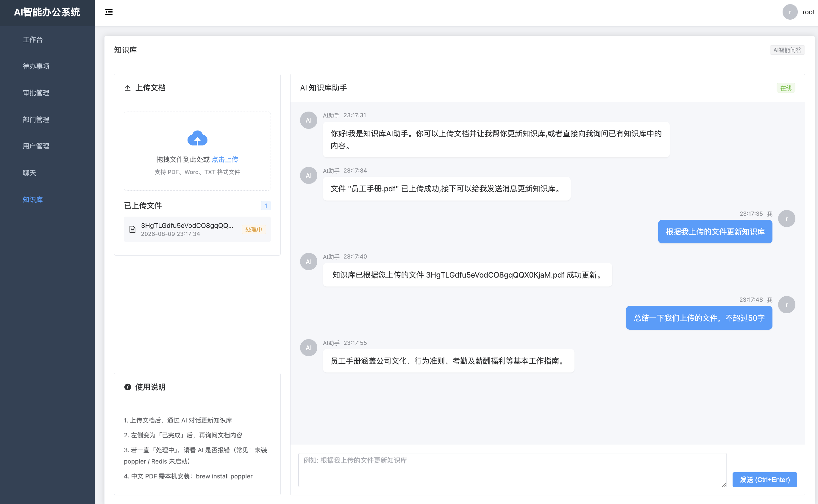Click the document icon of the uploaded file
The image size is (818, 504).
point(132,229)
